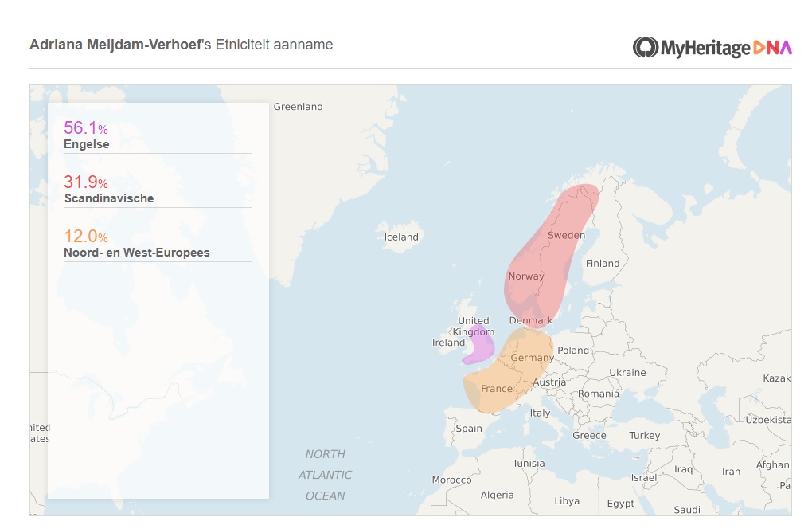Click the MyHeritage DNA logo

(712, 48)
